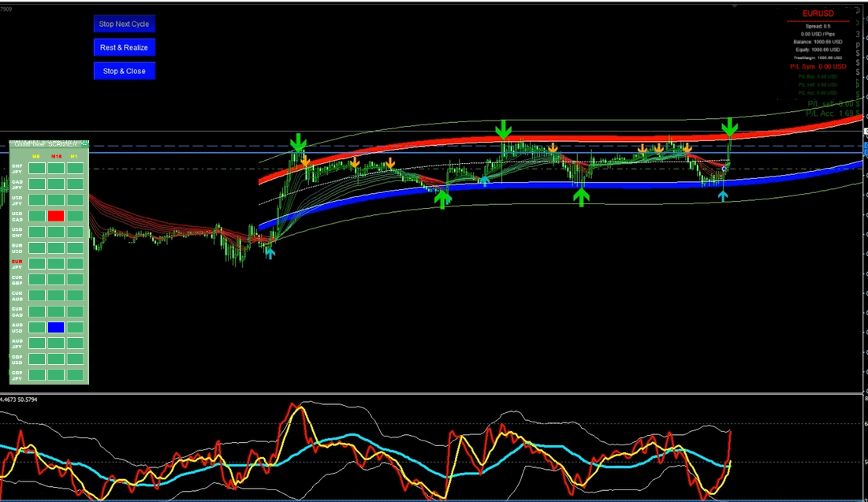Open EUR CAD M15 scanner cell

56,311
